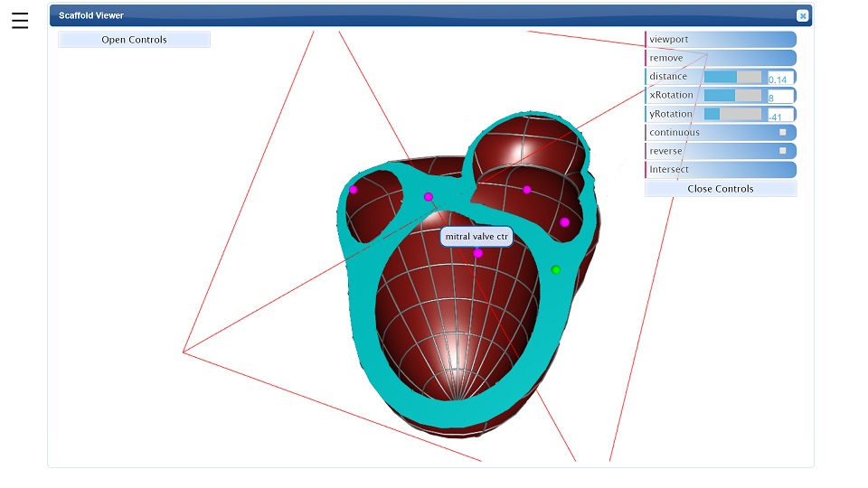Click the mitral valve ctr label tooltip

[x=476, y=236]
